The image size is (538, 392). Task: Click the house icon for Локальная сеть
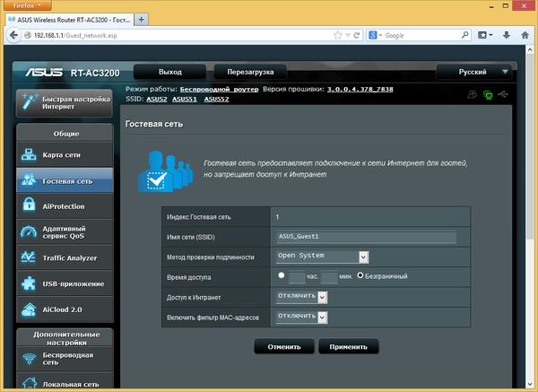30,383
